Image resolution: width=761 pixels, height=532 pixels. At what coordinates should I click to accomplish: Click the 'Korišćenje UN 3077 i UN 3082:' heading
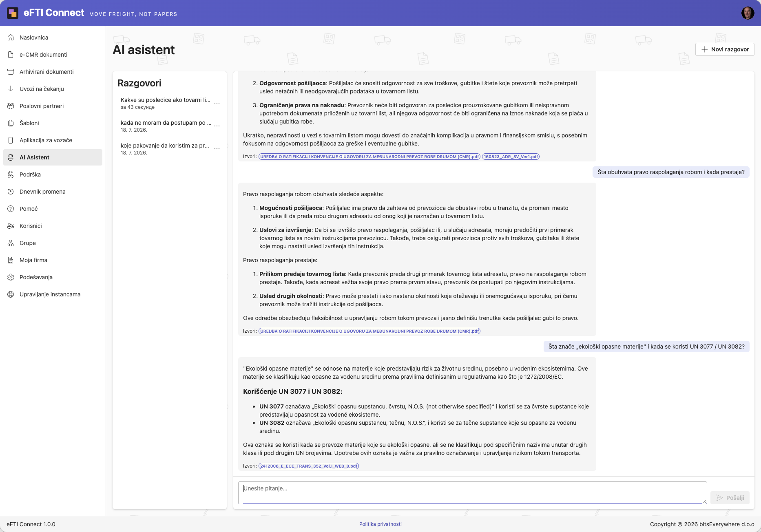click(293, 391)
